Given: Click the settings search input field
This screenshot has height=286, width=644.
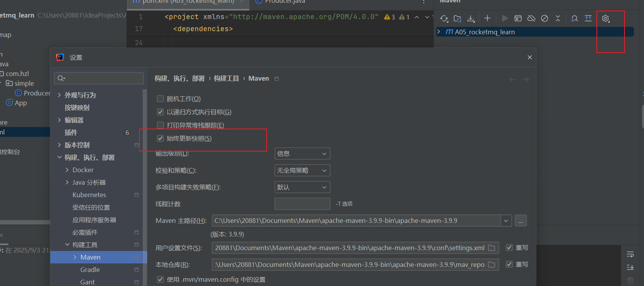Looking at the screenshot, I should tap(99, 78).
